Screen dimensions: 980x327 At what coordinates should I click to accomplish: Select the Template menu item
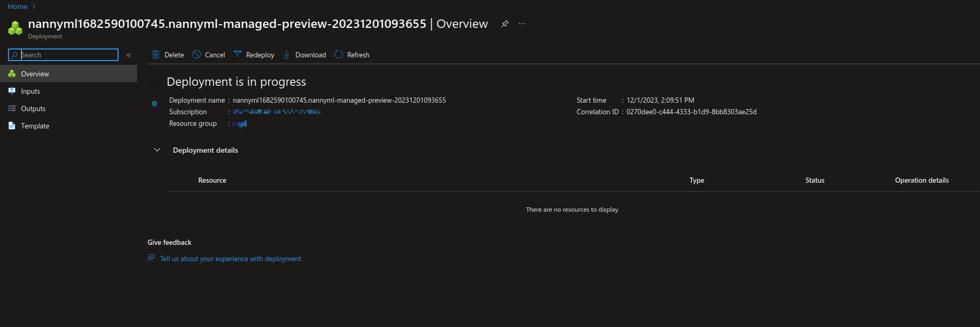coord(35,126)
